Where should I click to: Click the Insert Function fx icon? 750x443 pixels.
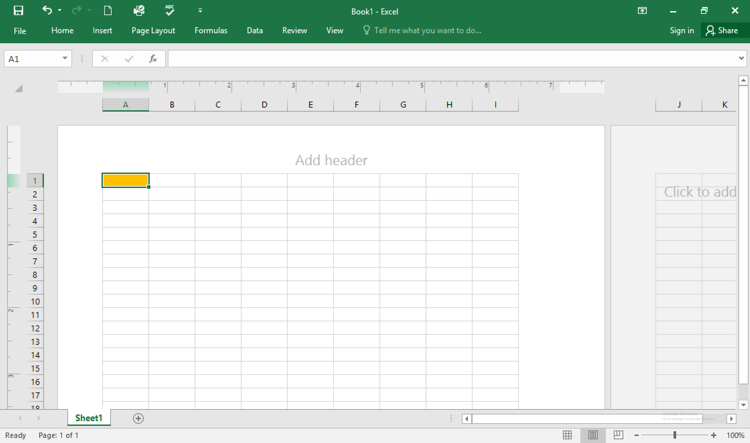(x=153, y=59)
